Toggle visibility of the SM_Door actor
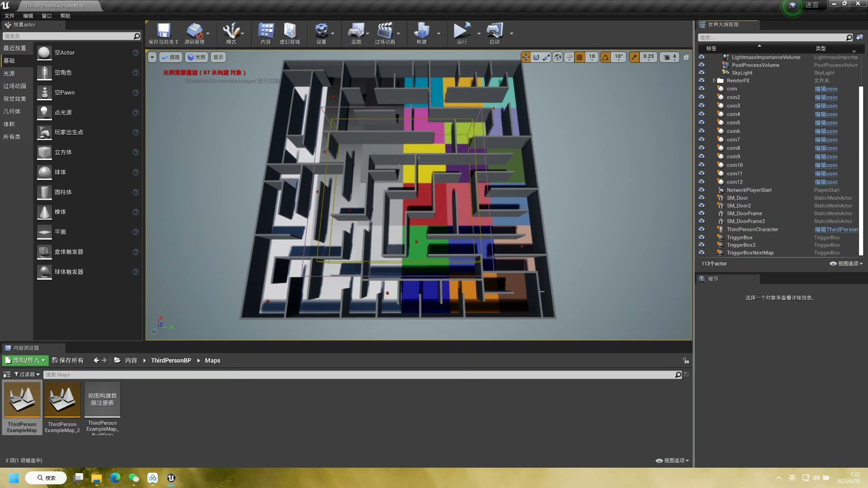868x488 pixels. pyautogui.click(x=702, y=198)
